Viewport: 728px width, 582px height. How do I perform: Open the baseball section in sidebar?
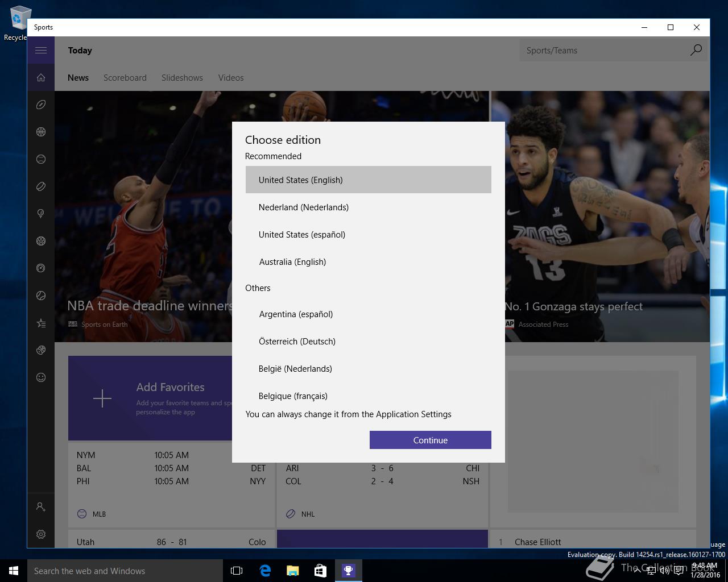tap(41, 159)
